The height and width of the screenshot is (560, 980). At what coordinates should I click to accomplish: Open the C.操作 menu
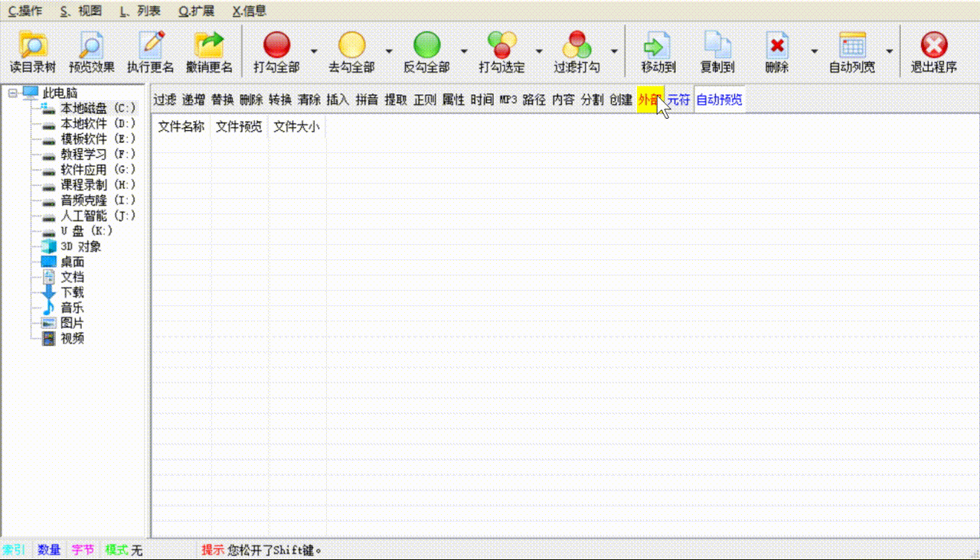25,11
